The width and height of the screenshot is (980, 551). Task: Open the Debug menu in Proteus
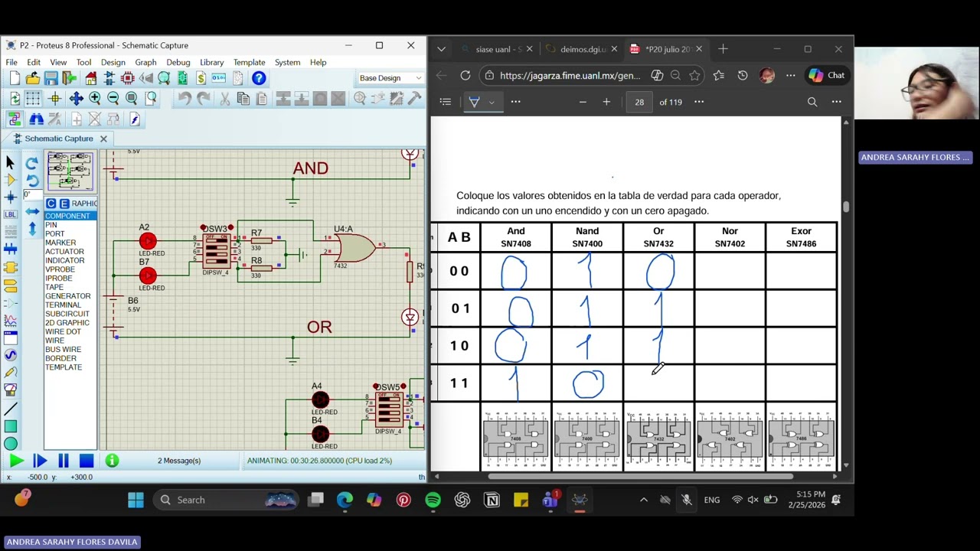coord(178,62)
